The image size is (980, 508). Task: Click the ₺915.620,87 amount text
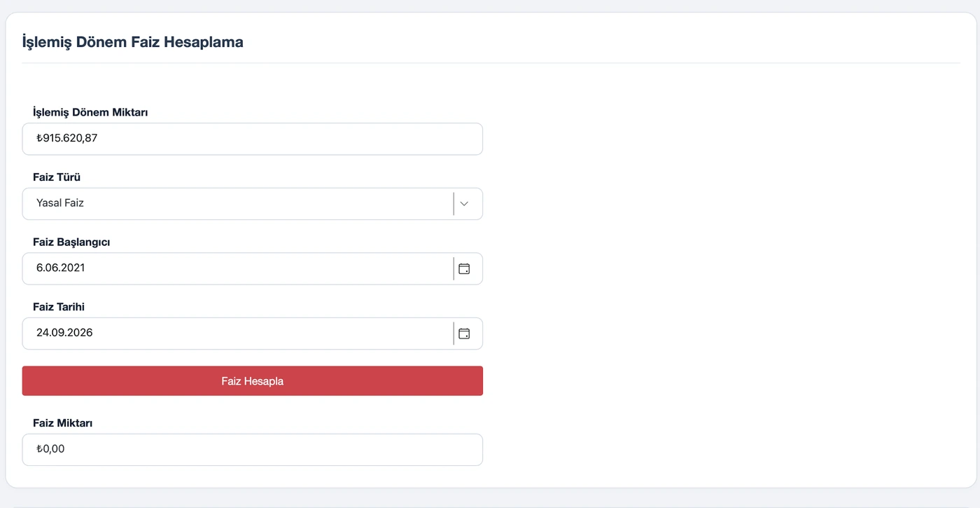(x=67, y=139)
